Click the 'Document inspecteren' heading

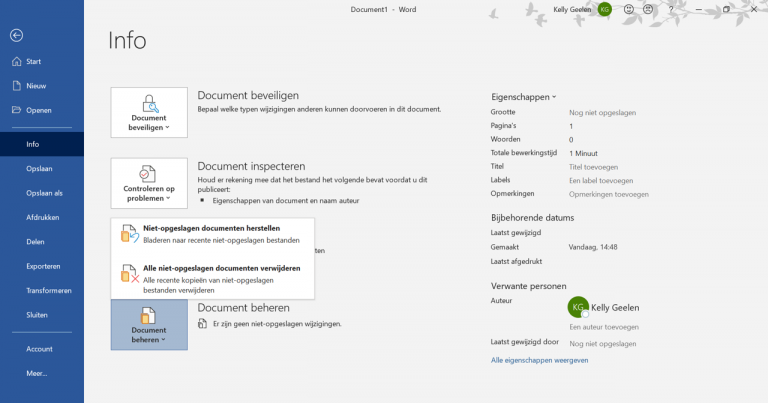(x=251, y=166)
